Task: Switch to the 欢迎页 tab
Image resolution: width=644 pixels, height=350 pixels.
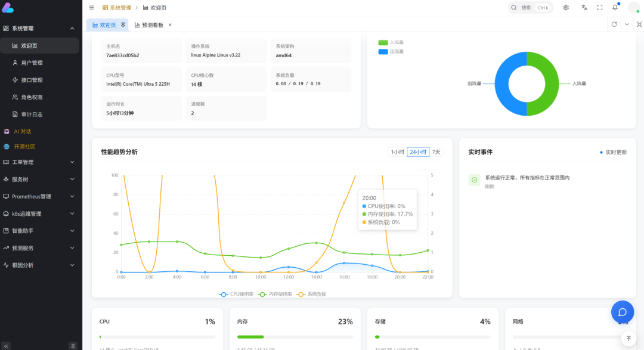Action: (x=107, y=24)
